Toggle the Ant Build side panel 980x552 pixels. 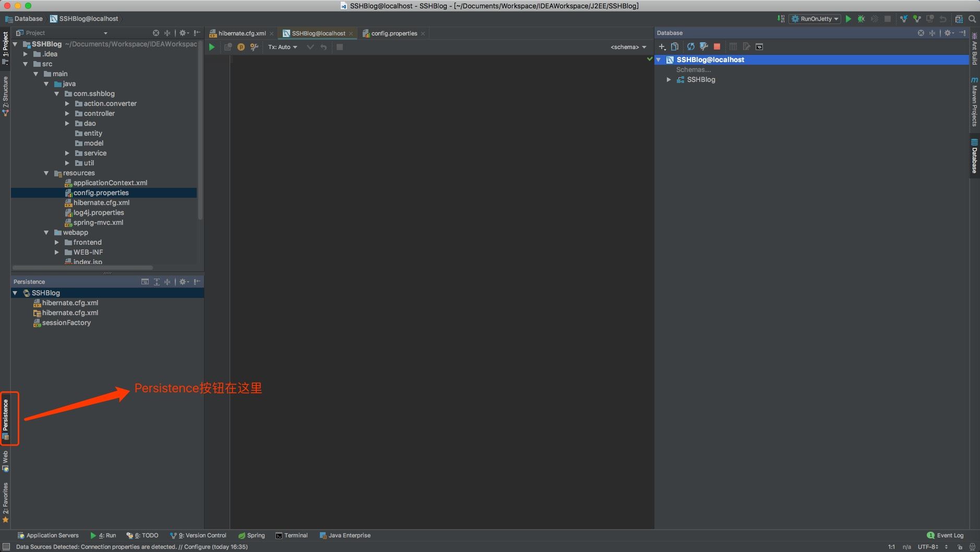point(974,49)
